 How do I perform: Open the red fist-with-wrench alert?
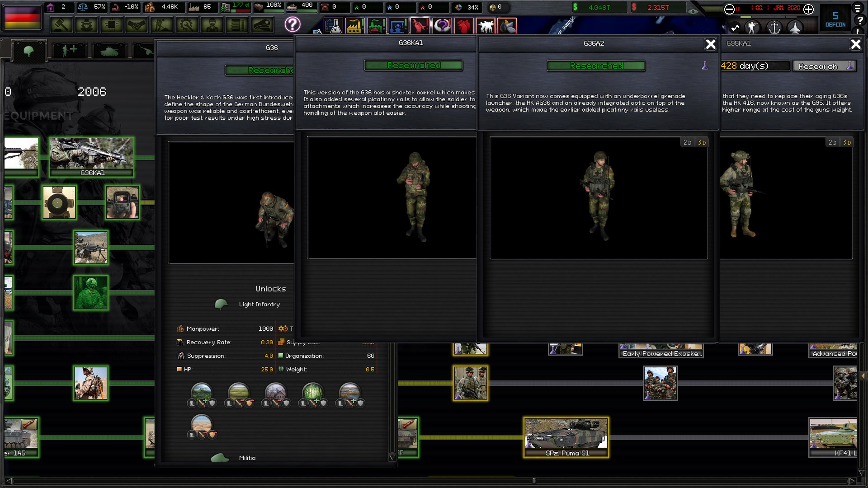(420, 26)
